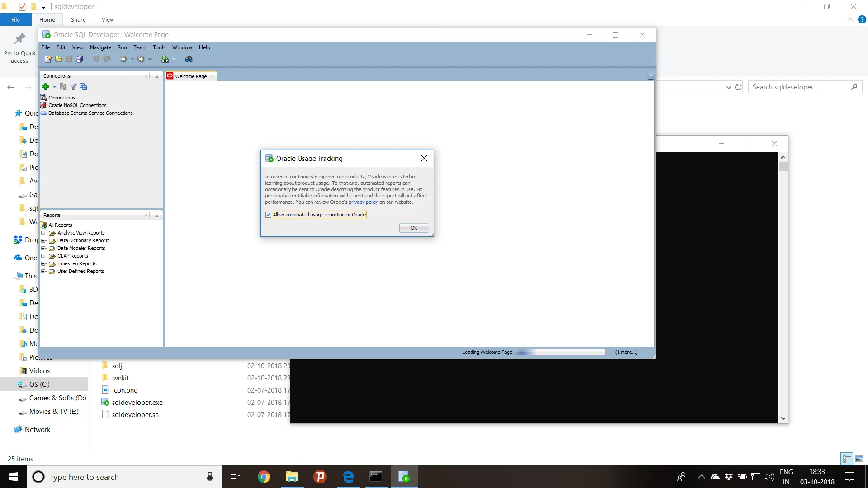Expand User Defined Reports node
The image size is (868, 488).
(43, 271)
